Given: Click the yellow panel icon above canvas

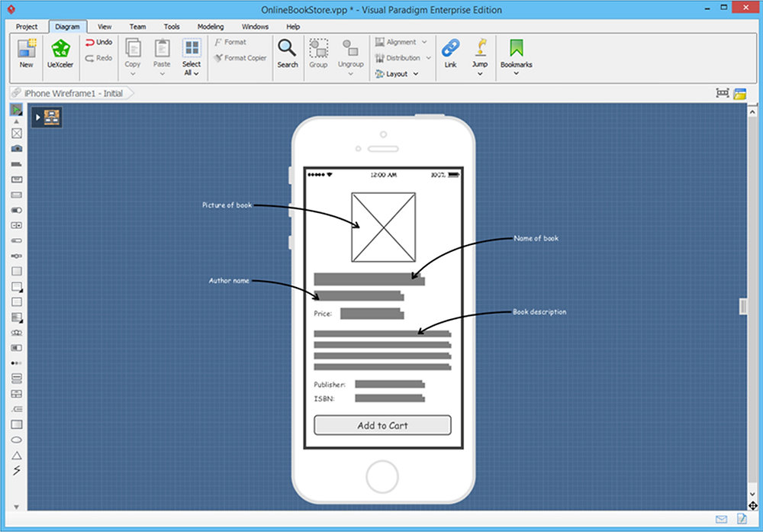Looking at the screenshot, I should click(740, 93).
